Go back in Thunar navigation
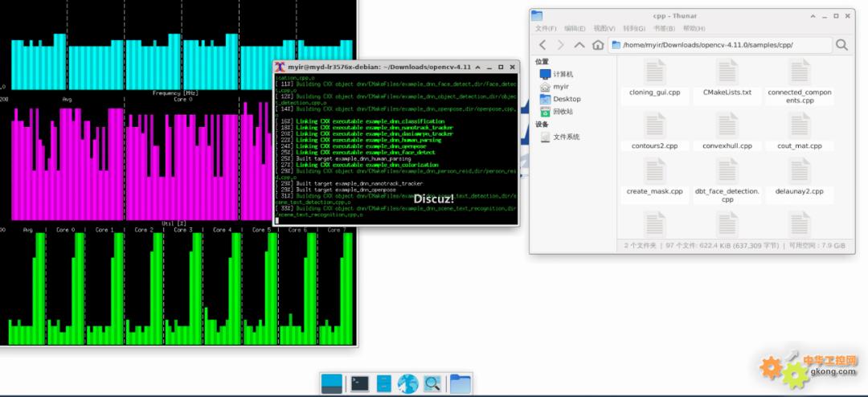 pyautogui.click(x=542, y=45)
